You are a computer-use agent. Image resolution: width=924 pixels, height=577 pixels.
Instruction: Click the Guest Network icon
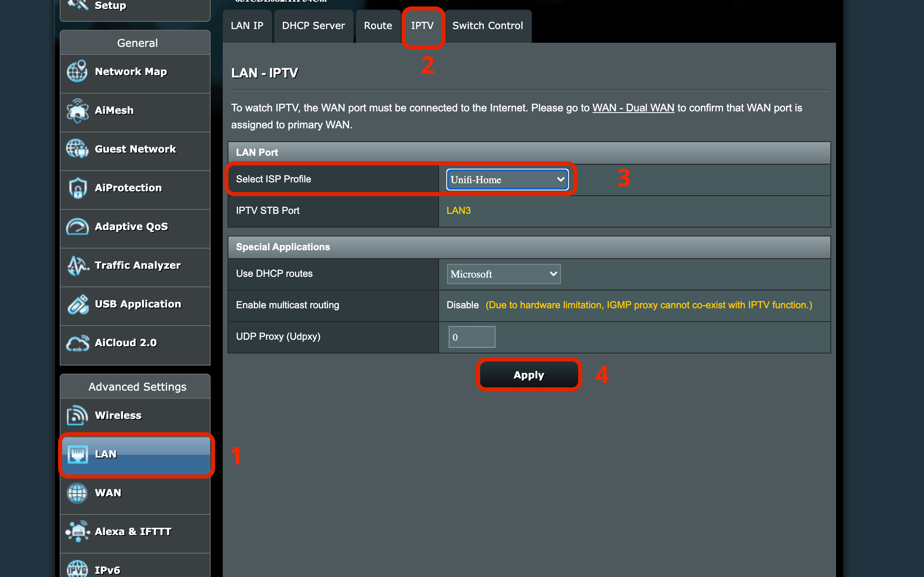coord(77,149)
